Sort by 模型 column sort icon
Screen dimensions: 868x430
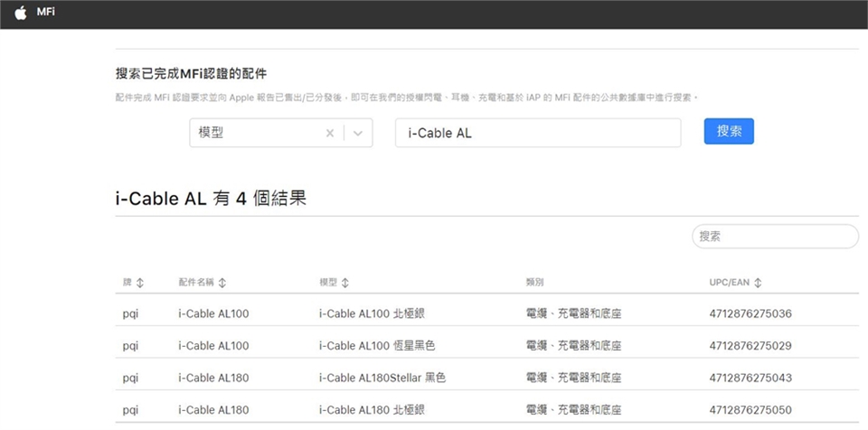click(x=345, y=283)
